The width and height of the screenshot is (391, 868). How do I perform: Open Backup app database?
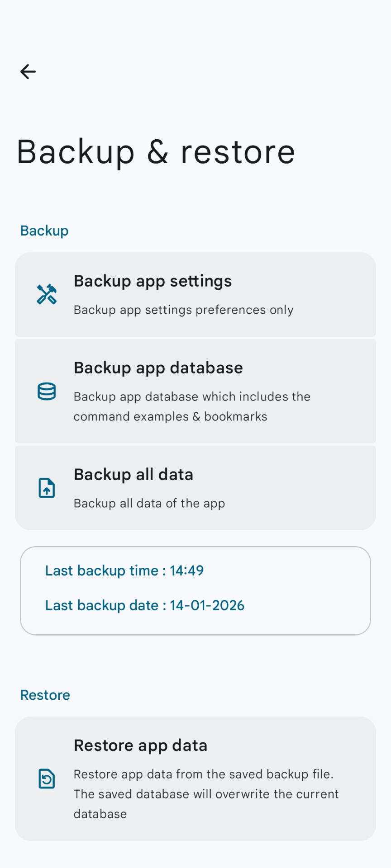pos(195,391)
